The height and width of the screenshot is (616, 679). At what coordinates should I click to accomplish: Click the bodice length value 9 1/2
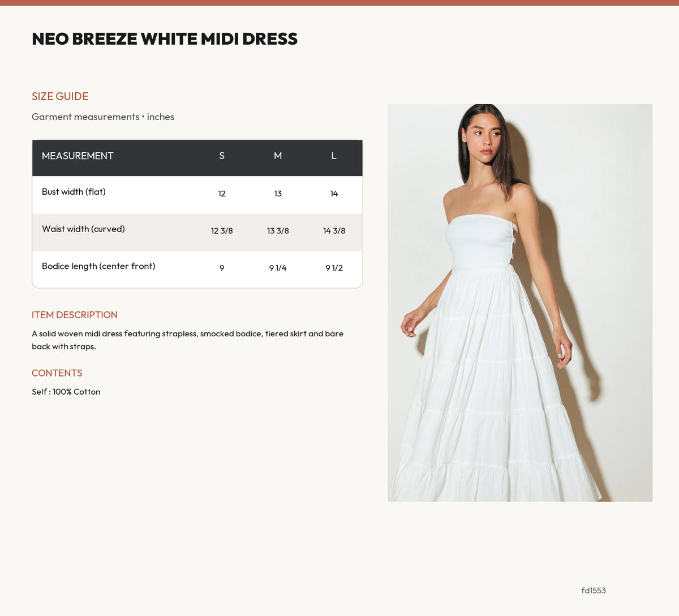[334, 268]
